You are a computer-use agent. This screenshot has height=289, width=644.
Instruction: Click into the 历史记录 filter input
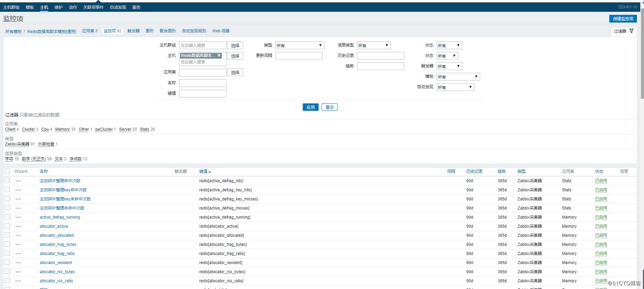coord(381,56)
